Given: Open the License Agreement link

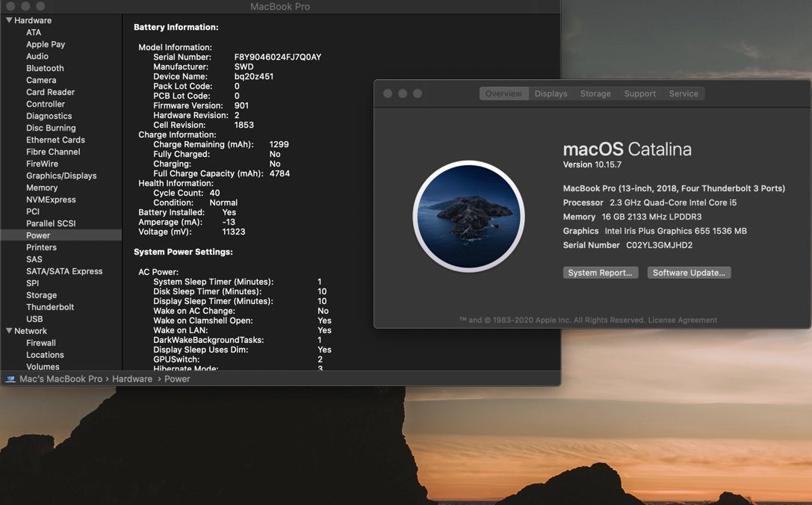Looking at the screenshot, I should point(682,320).
